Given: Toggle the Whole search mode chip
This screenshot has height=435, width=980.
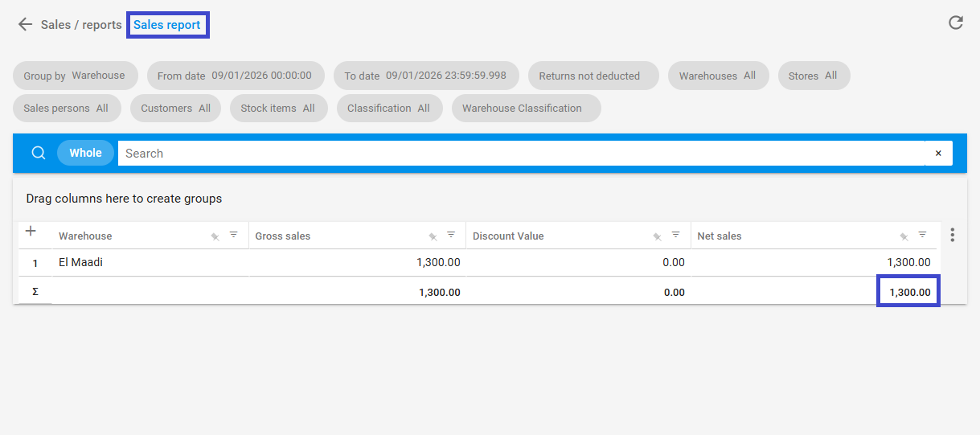Looking at the screenshot, I should [x=85, y=153].
